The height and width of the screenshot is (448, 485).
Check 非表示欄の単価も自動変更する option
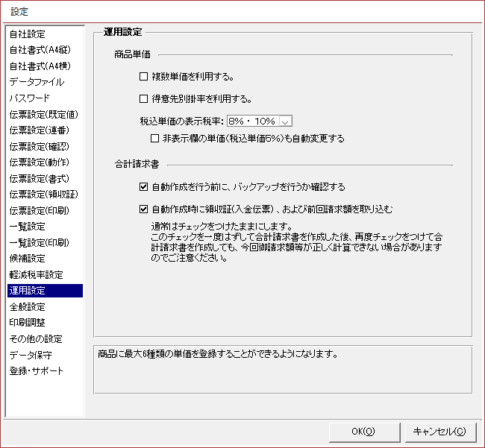tap(154, 138)
